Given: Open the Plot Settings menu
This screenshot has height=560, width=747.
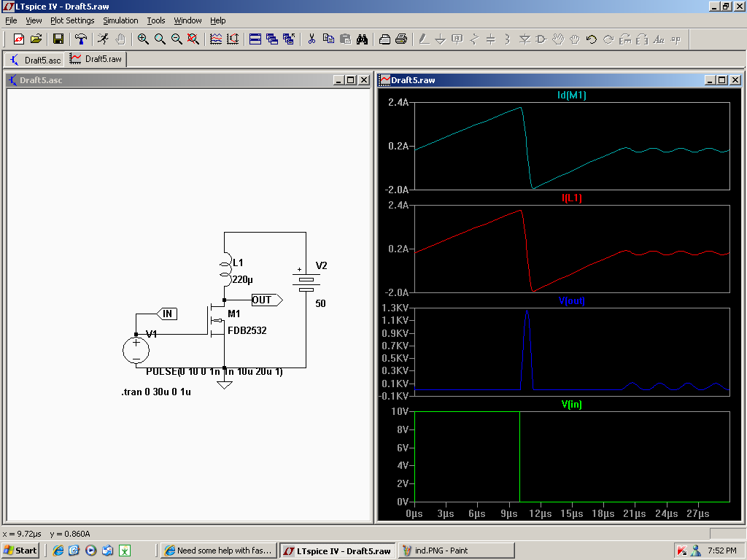Looking at the screenshot, I should (72, 20).
